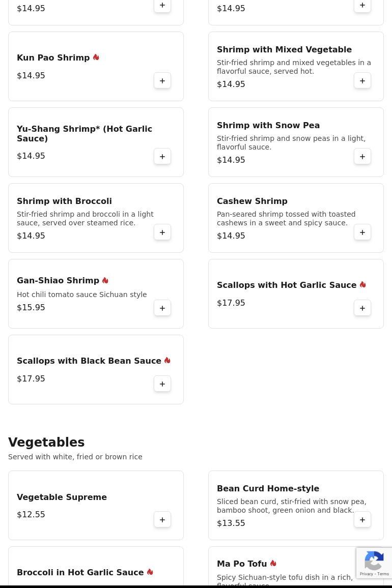Click the flame icon next to Ma Po Tofu
This screenshot has width=392, height=588.
[x=273, y=563]
